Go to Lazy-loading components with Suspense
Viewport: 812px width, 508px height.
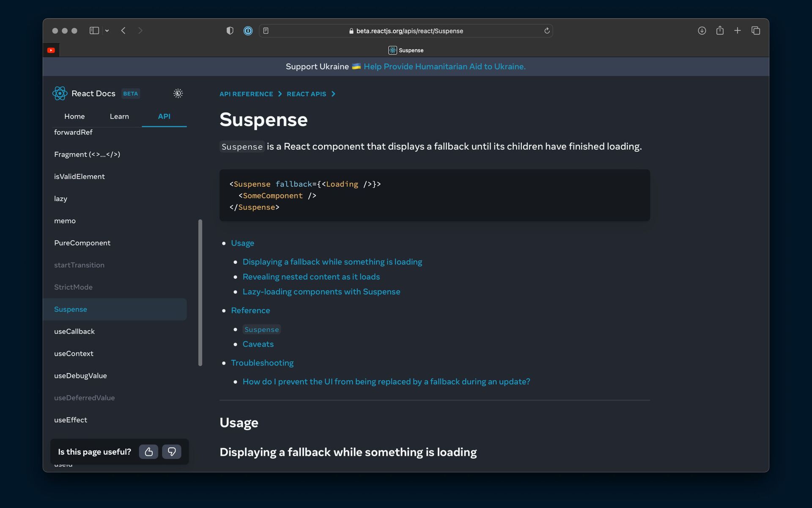321,292
